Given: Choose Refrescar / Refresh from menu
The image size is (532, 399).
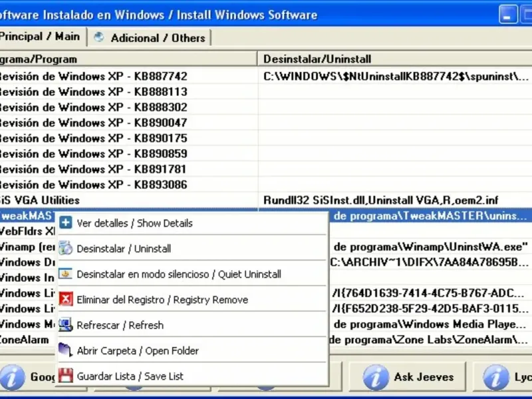Looking at the screenshot, I should 192,325.
